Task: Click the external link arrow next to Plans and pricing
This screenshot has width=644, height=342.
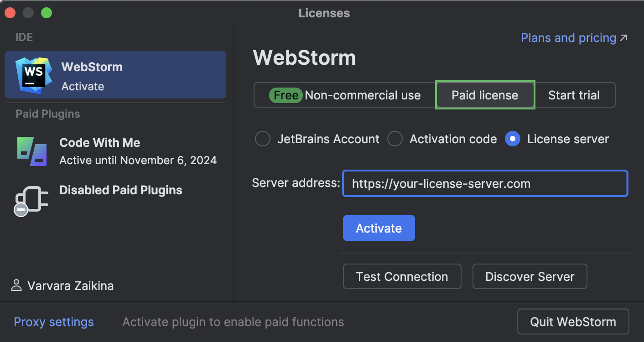Action: coord(624,38)
